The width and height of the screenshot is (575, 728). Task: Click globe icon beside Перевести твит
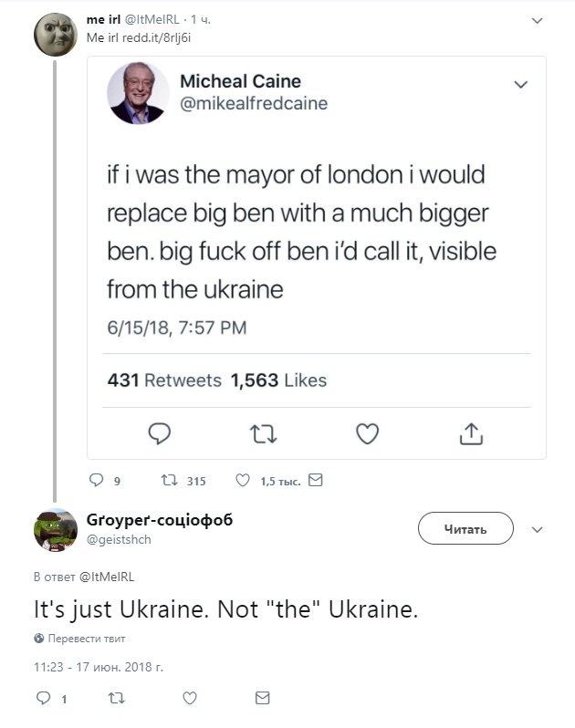click(x=39, y=638)
